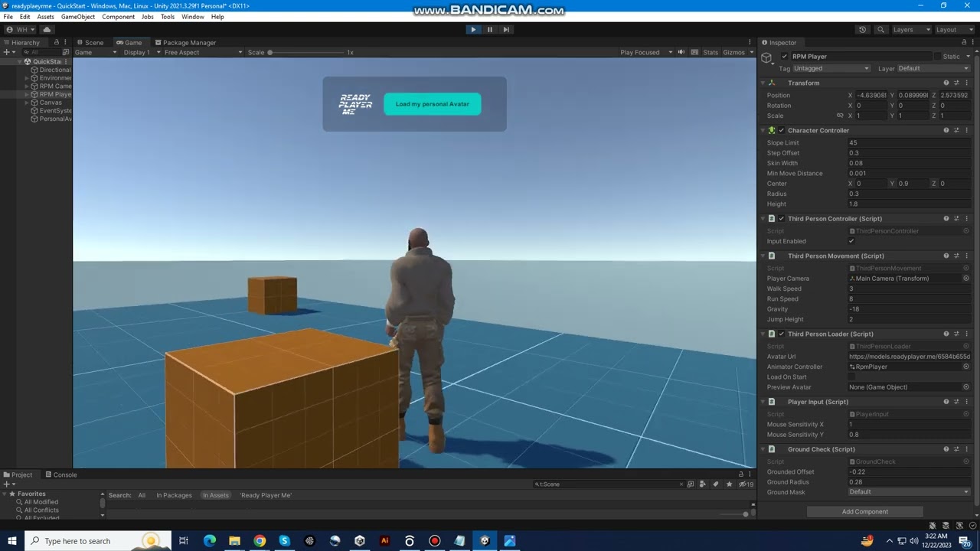Collapse the Transform component foldout
Image resolution: width=980 pixels, height=551 pixels.
763,83
